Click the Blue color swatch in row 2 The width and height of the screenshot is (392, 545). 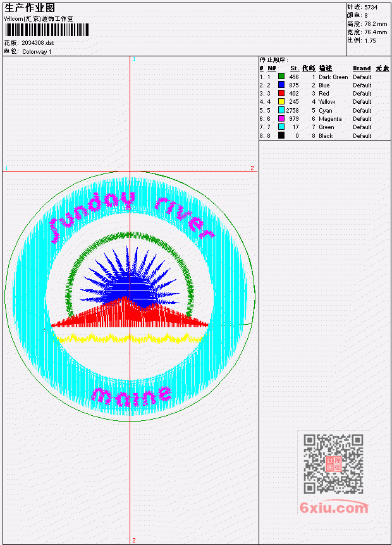[x=281, y=85]
